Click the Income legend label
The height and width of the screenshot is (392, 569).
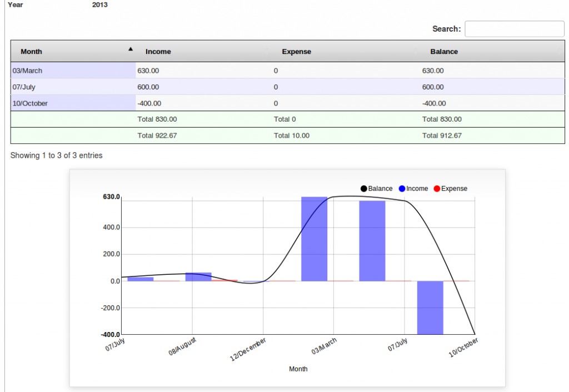[417, 189]
